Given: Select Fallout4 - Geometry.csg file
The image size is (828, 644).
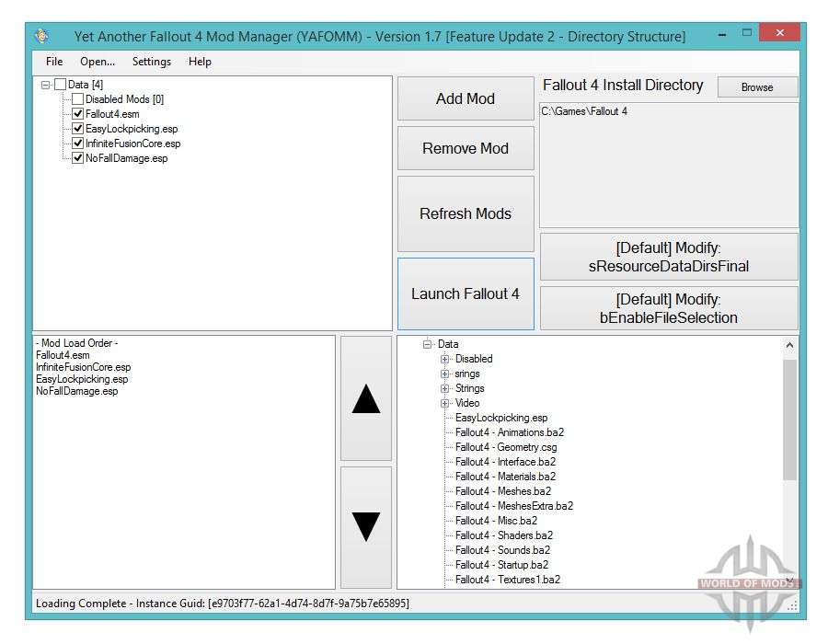Looking at the screenshot, I should click(506, 448).
